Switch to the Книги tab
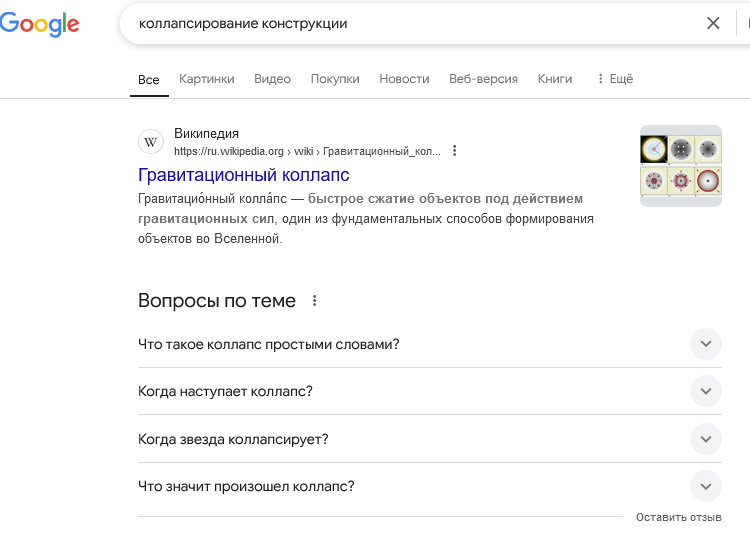The image size is (750, 546). tap(555, 79)
